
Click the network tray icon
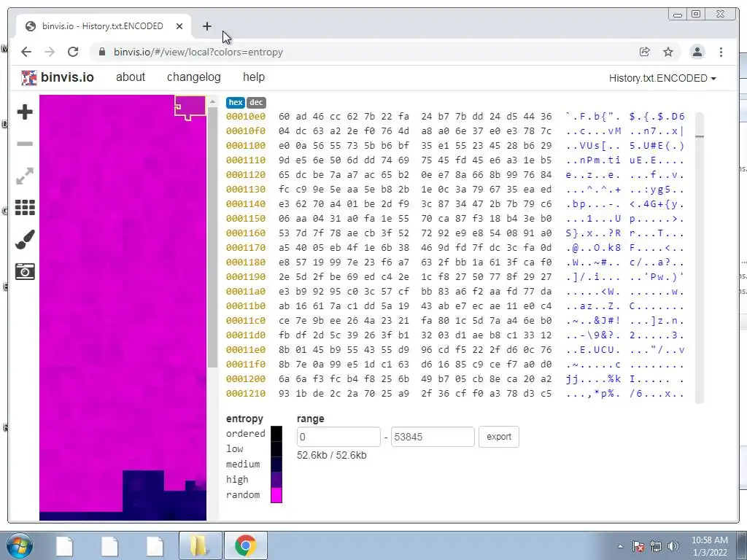[x=656, y=546]
